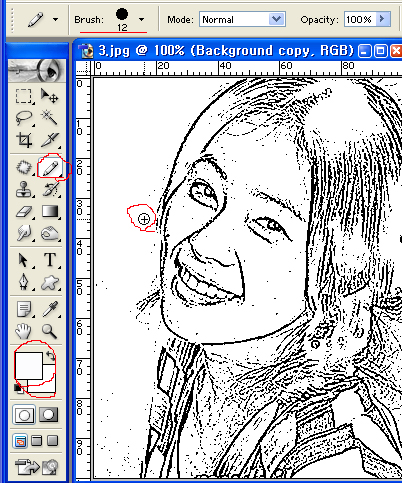Select the Zoom magnifier tool
Screen dimensions: 402x483
tap(50, 331)
